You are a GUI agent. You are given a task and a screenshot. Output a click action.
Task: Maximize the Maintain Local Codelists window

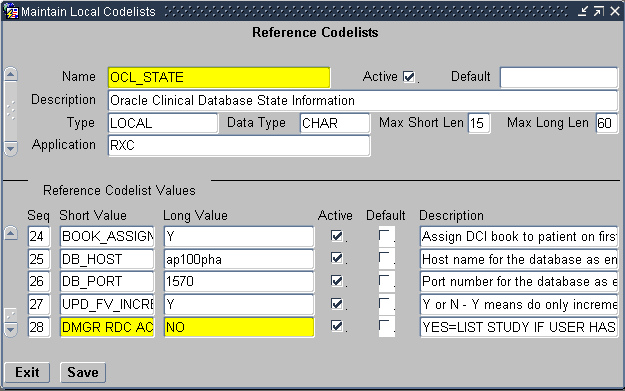click(599, 11)
